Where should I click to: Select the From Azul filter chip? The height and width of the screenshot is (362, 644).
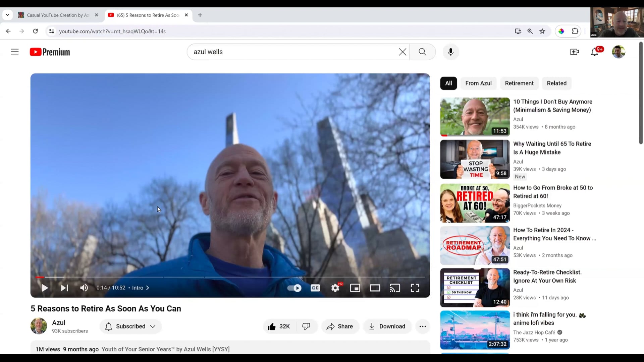(x=478, y=83)
